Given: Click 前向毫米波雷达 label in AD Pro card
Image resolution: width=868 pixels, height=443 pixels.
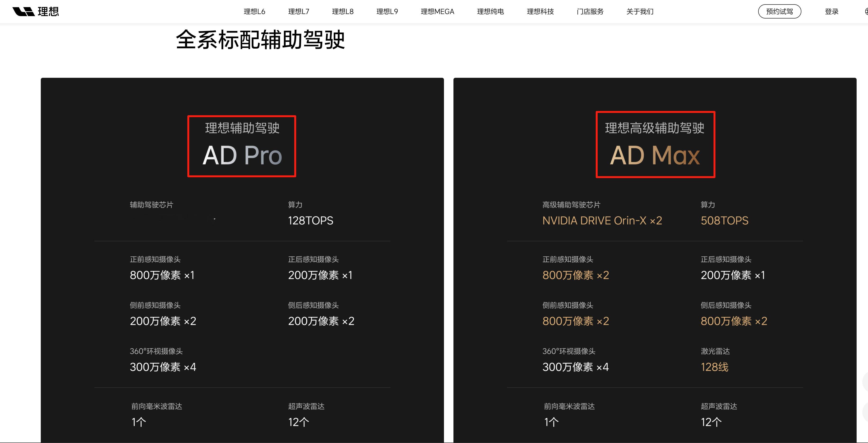Looking at the screenshot, I should coord(157,407).
